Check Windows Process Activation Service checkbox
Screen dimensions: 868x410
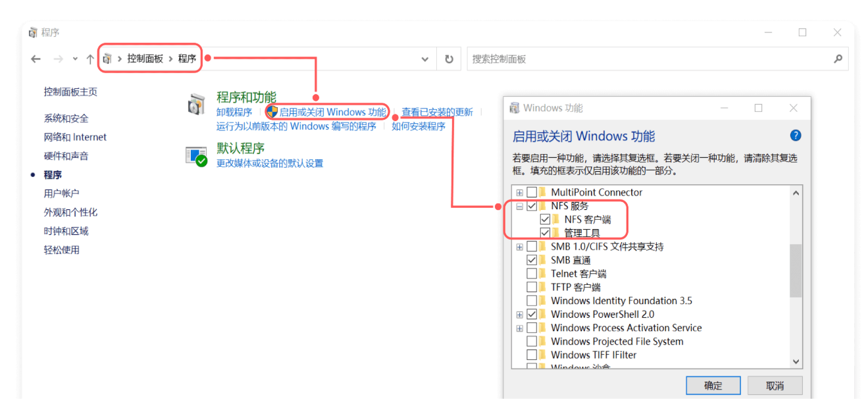(532, 328)
